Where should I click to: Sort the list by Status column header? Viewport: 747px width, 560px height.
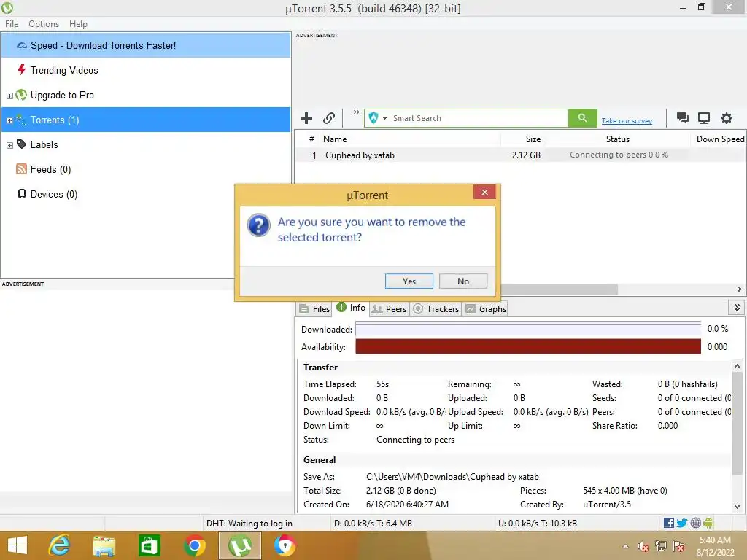pyautogui.click(x=617, y=139)
